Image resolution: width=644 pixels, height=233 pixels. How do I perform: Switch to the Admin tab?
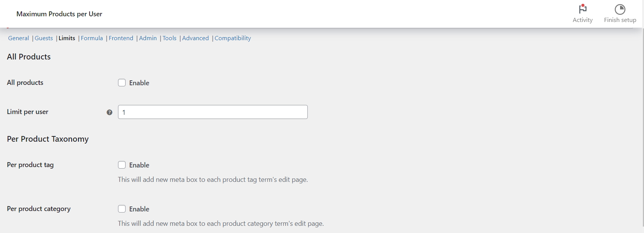148,38
